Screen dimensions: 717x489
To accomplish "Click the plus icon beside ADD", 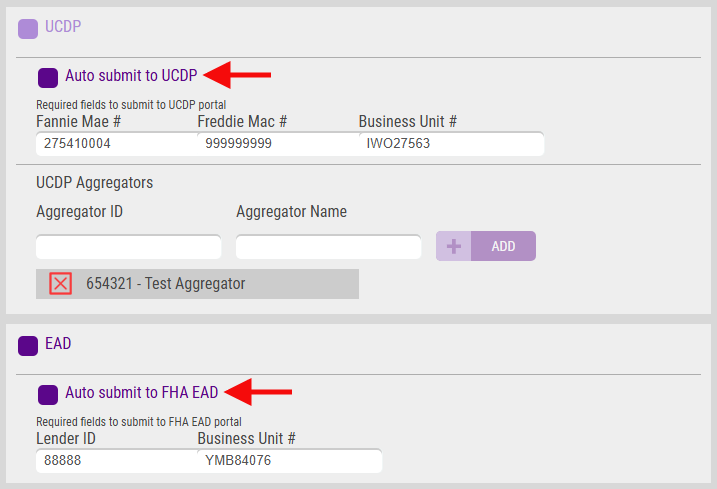I will [454, 246].
